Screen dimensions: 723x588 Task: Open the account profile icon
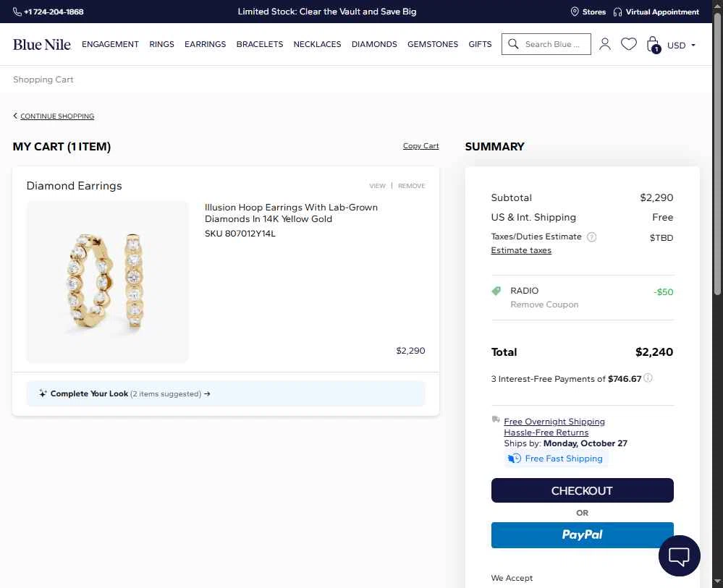tap(605, 44)
